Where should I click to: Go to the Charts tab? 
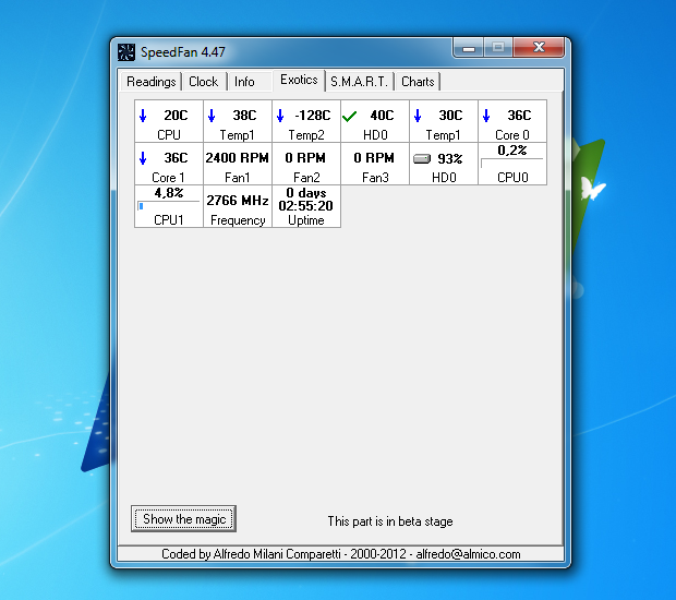[x=418, y=82]
